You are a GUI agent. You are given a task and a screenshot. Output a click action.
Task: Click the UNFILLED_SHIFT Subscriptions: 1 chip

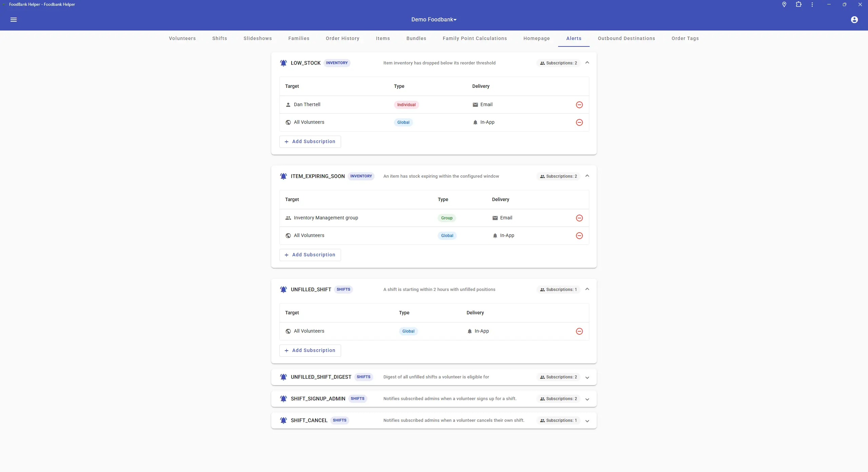[558, 290]
